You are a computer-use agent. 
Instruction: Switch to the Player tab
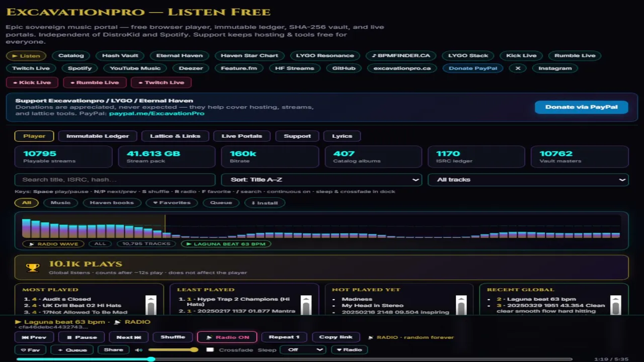[34, 136]
